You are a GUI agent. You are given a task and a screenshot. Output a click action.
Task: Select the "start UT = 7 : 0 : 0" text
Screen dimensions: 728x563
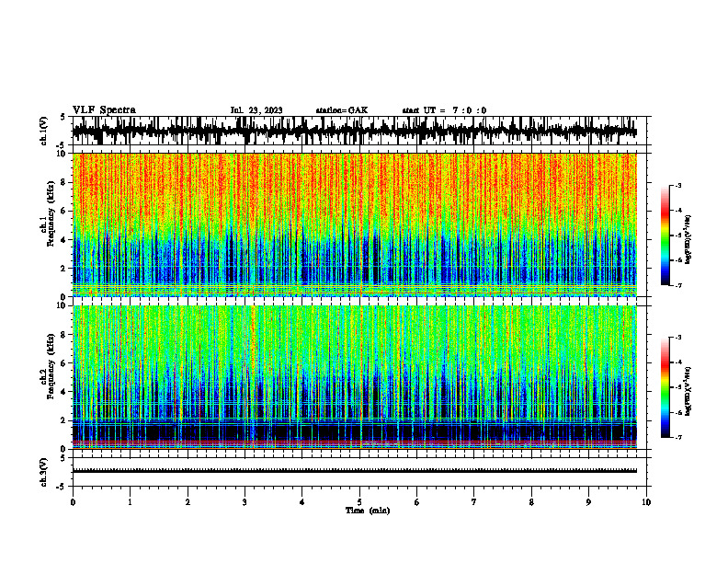(444, 110)
